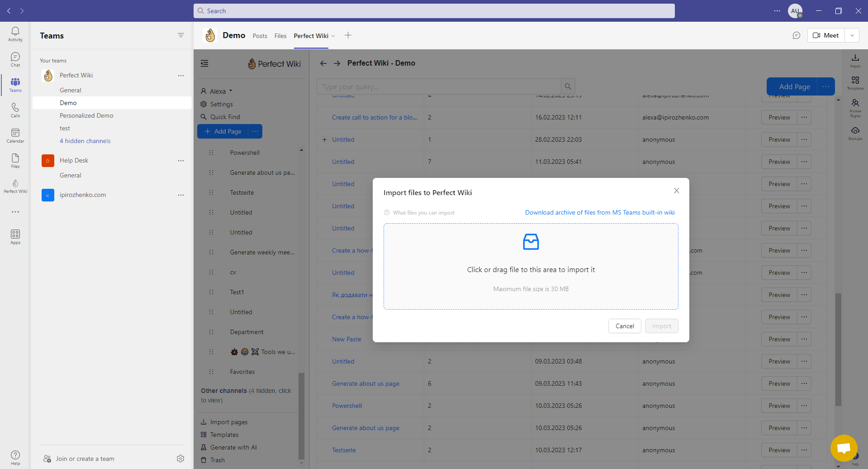Show more apps ellipsis in left rail
This screenshot has width=868, height=469.
pos(15,212)
